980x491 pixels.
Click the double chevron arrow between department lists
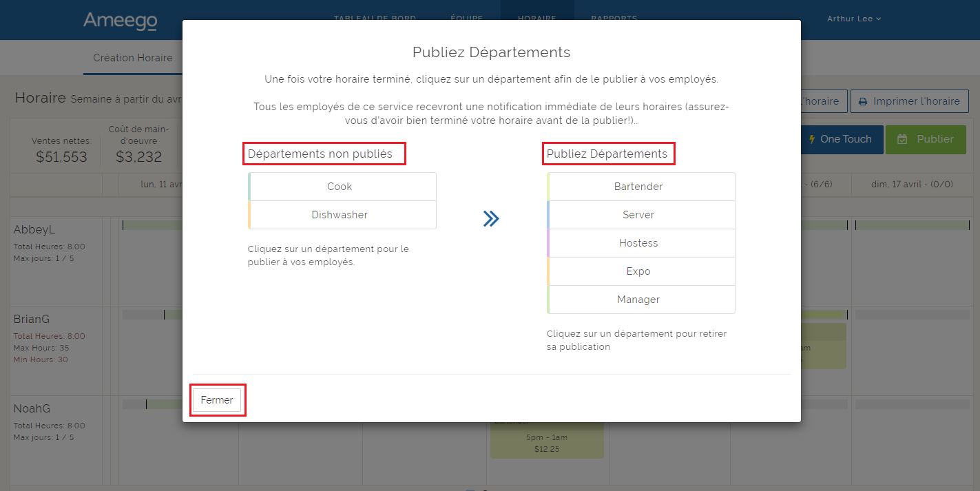(x=491, y=219)
